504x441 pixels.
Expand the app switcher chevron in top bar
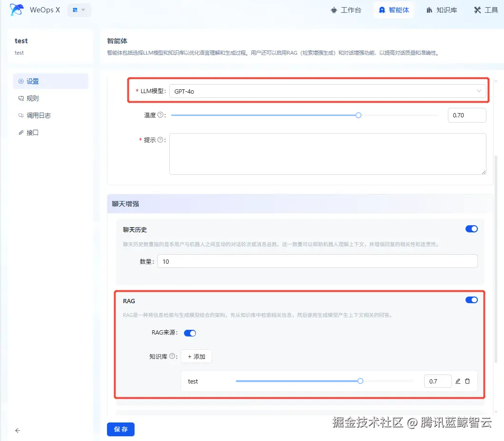84,10
